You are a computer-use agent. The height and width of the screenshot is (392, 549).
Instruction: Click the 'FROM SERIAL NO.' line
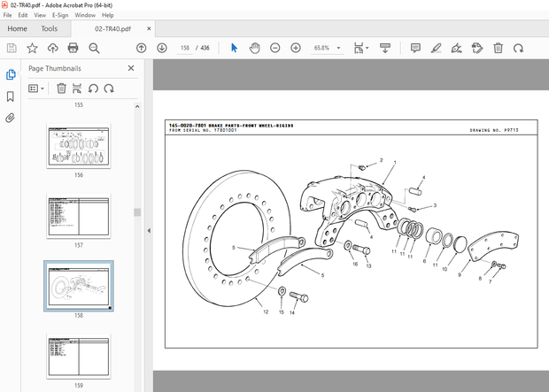[x=203, y=130]
